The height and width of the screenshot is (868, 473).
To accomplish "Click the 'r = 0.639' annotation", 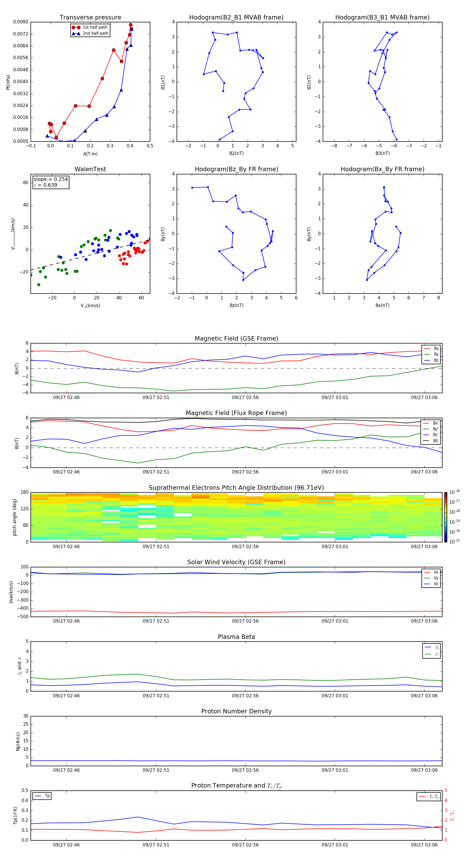I will pyautogui.click(x=45, y=185).
